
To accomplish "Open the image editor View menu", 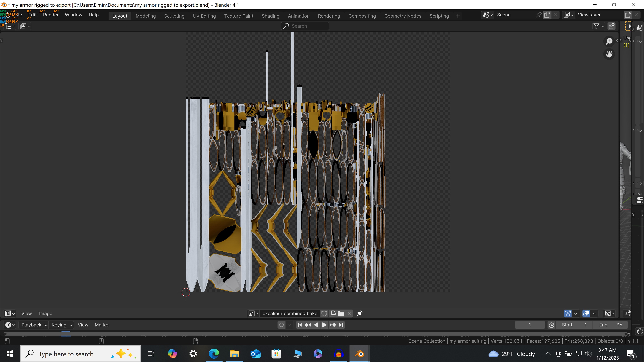I will click(x=26, y=313).
